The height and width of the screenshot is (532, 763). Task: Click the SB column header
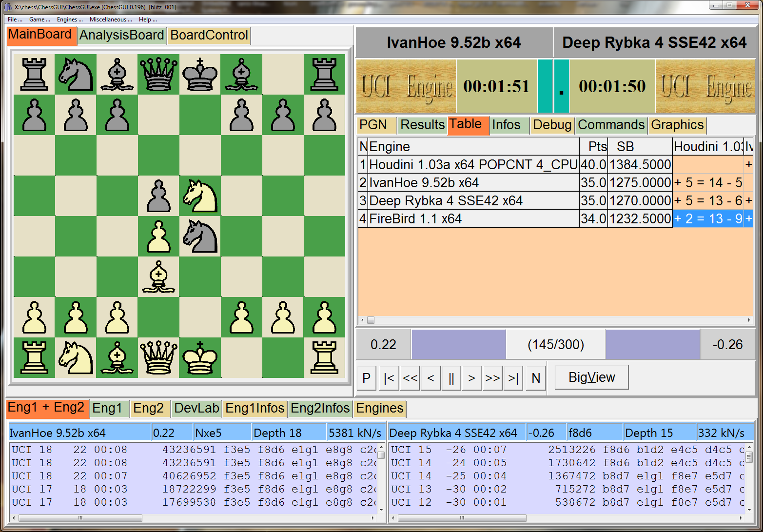640,147
